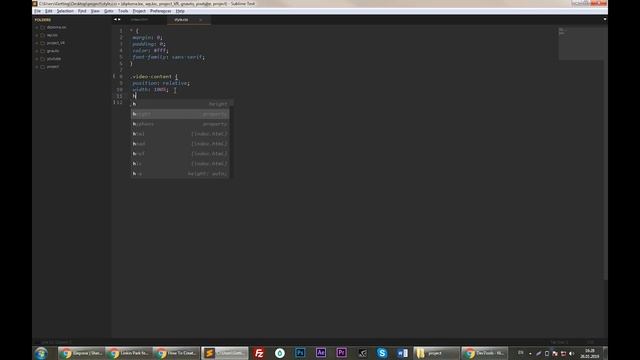Go to next tab with right arrow

coord(119,20)
